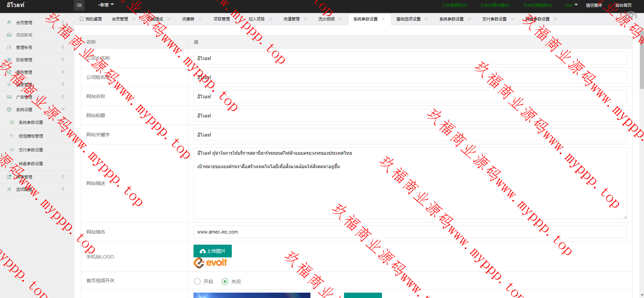Click the 财务管理 yen icon in the sidebar
Screen dimensions: 644x298
pyautogui.click(x=9, y=60)
